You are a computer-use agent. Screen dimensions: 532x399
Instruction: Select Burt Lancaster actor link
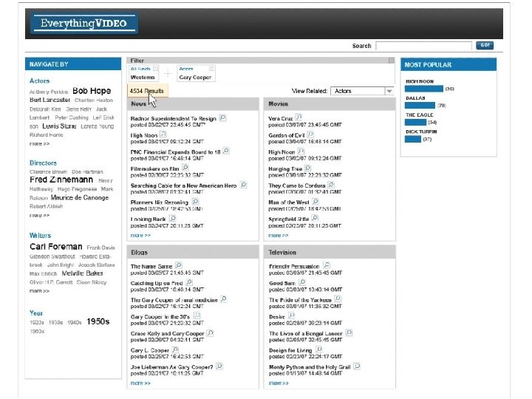50,100
